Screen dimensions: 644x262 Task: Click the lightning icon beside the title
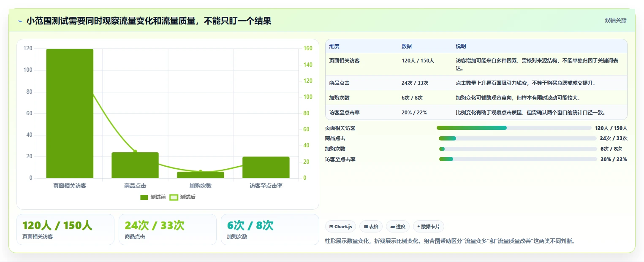coord(20,21)
